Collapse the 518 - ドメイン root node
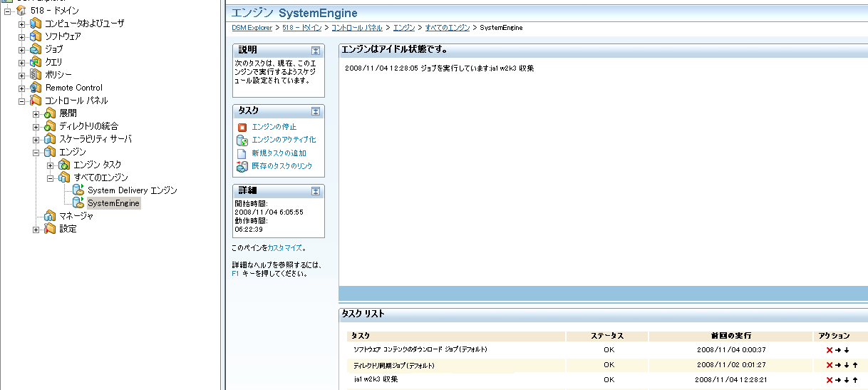Viewport: 868px width, 390px height. 8,11
